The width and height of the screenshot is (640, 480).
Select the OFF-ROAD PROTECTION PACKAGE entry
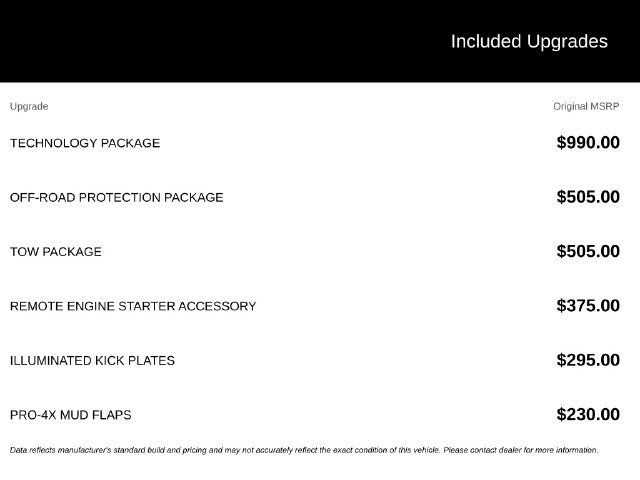click(x=117, y=197)
